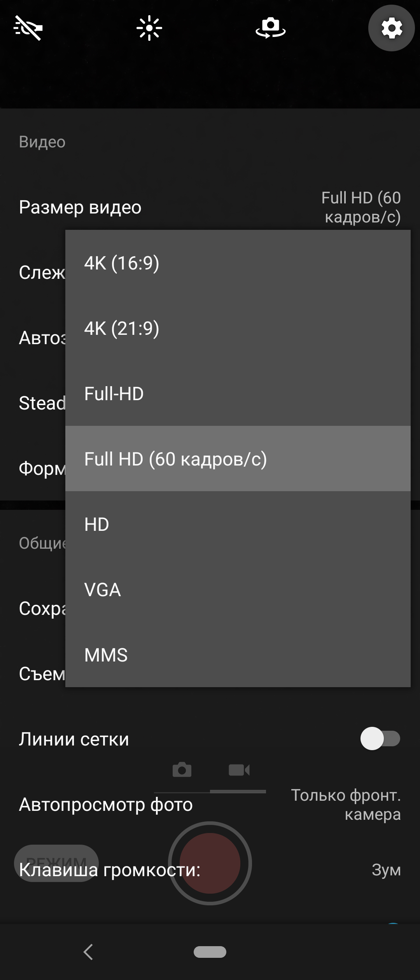420x980 pixels.
Task: Select MMS video size
Action: click(x=238, y=655)
